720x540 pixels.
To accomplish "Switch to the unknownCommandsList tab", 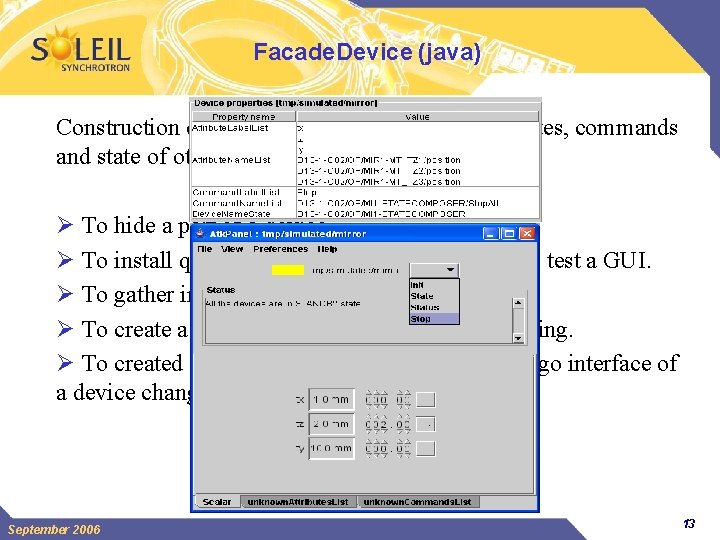I will click(x=418, y=502).
